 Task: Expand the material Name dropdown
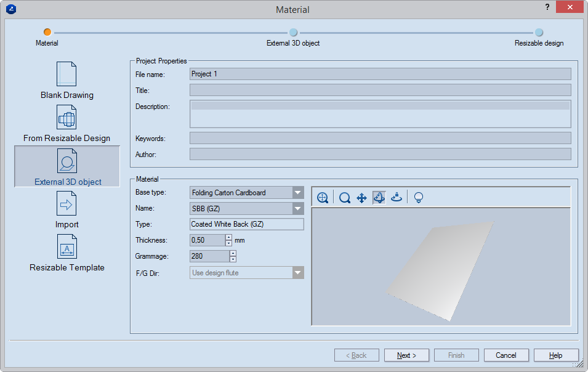pyautogui.click(x=298, y=209)
